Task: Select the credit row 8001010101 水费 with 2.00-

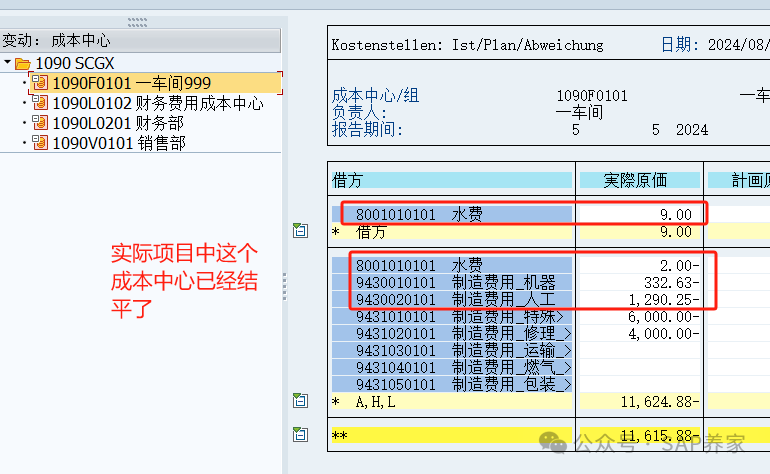Action: 452,265
